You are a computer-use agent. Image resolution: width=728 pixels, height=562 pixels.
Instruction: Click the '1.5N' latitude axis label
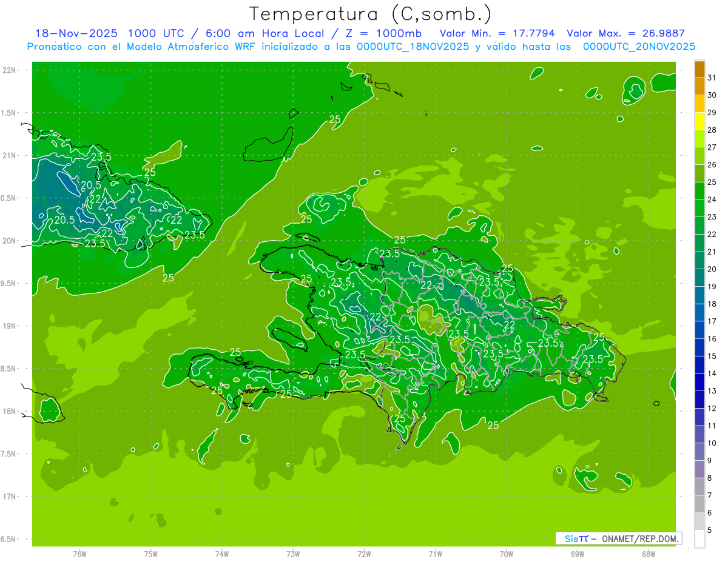9,113
